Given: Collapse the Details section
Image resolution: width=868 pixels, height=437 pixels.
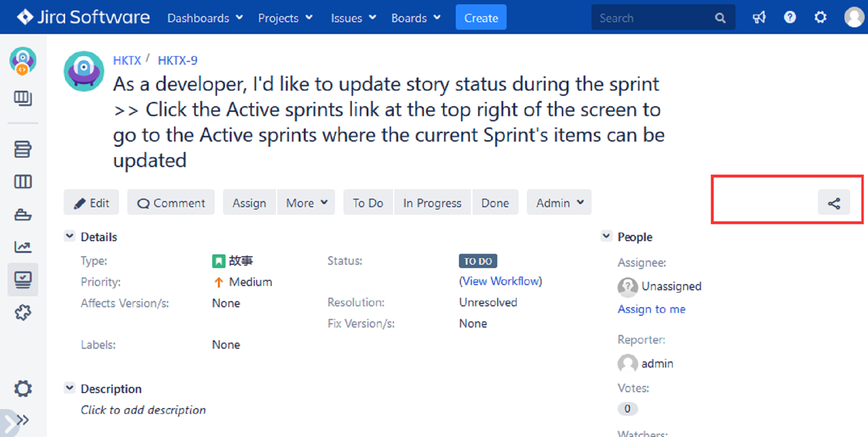Looking at the screenshot, I should pos(69,236).
